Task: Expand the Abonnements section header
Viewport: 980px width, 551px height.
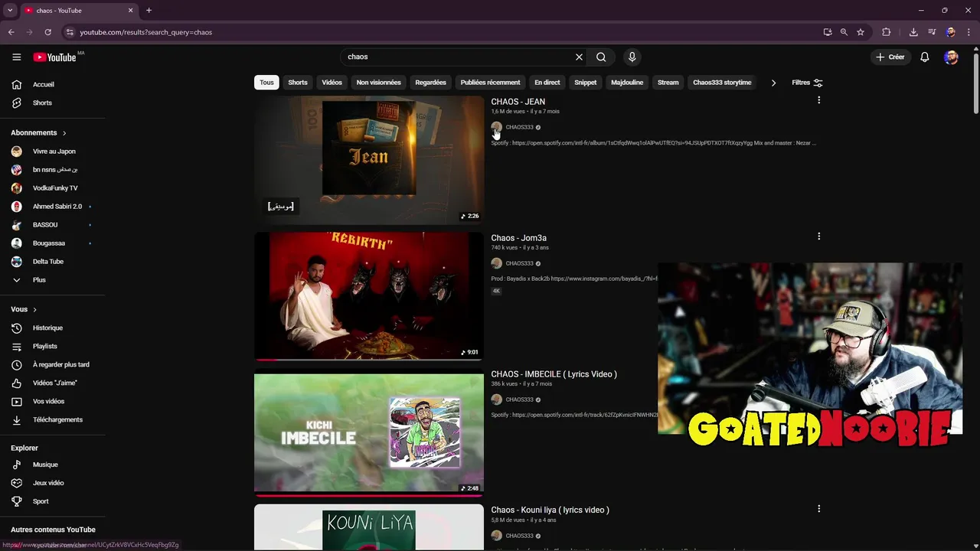Action: click(x=38, y=132)
